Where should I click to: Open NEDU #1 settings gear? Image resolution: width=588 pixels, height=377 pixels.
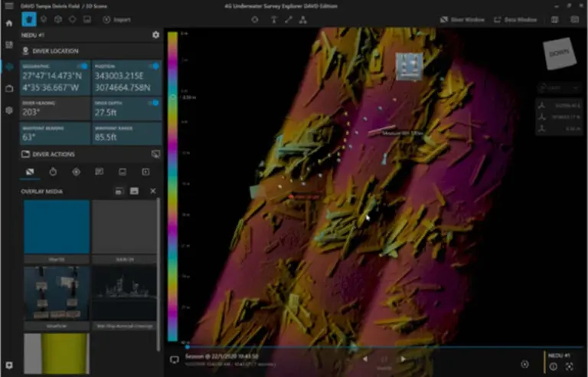[156, 34]
